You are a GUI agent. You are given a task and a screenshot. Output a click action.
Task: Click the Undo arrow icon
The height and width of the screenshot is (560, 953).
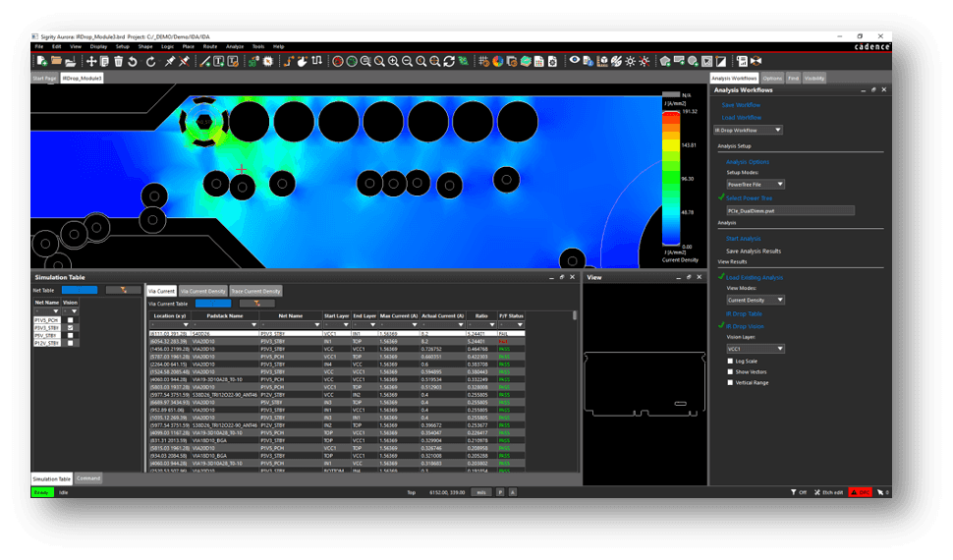coord(133,62)
